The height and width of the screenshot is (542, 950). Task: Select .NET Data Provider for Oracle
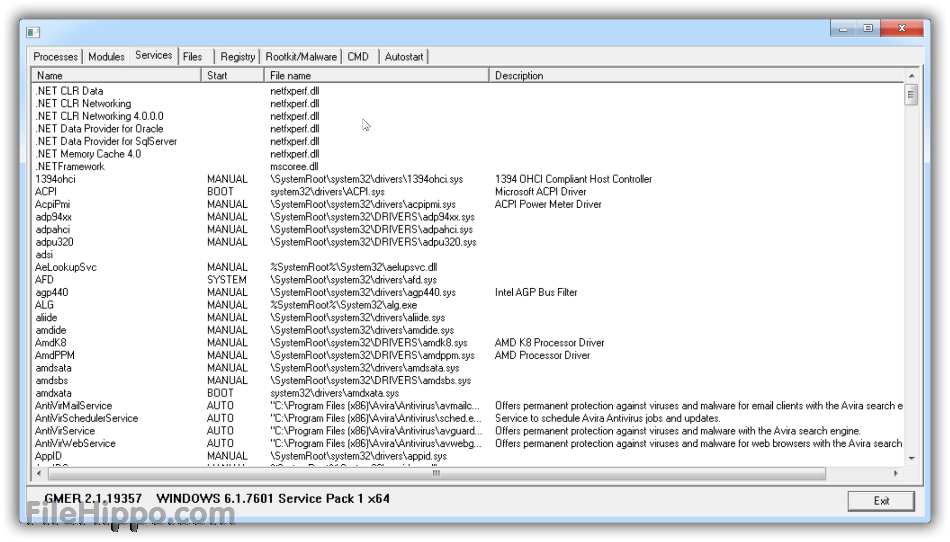(x=468, y=128)
